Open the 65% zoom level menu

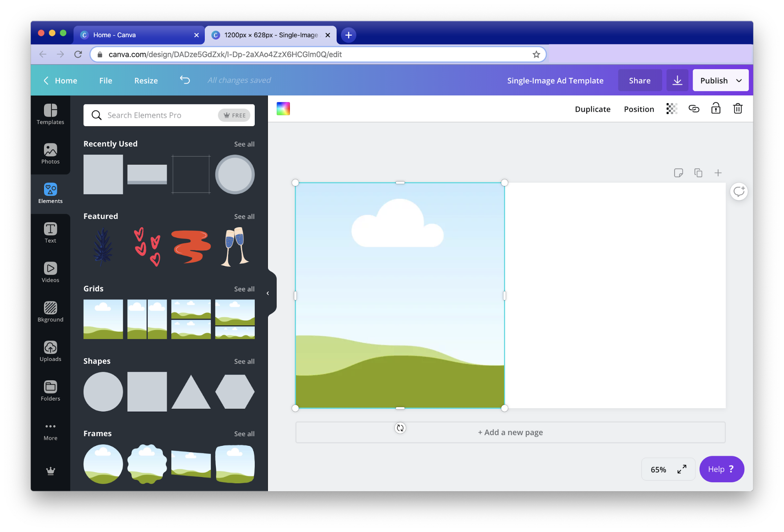[x=658, y=469]
